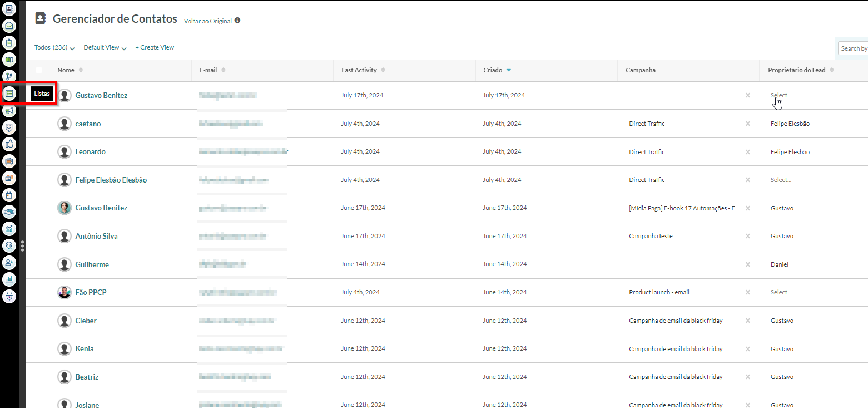This screenshot has width=868, height=408.
Task: Click the calendar icon in the sidebar
Action: click(x=9, y=195)
